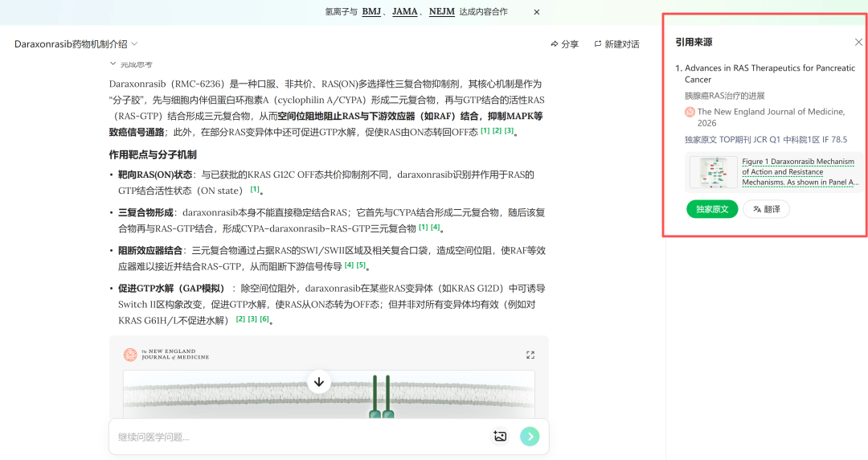The height and width of the screenshot is (460, 868).
Task: Close the 引用来源 citation panel
Action: pos(858,42)
